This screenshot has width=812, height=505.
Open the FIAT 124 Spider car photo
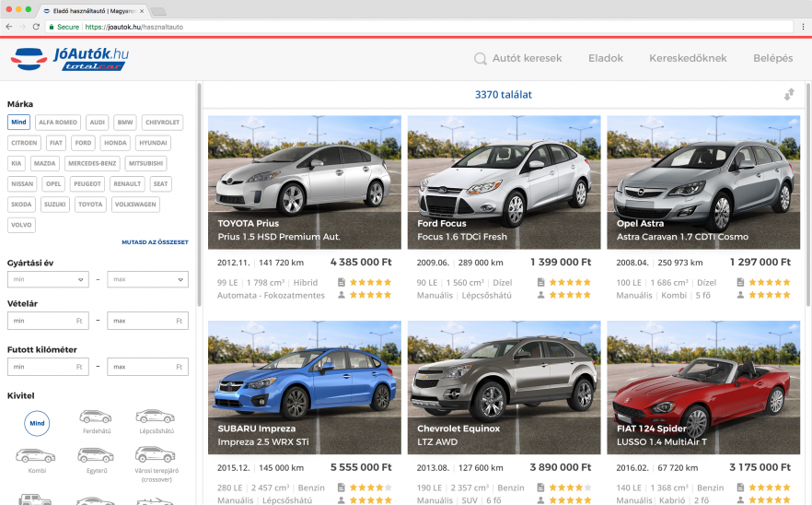[703, 387]
